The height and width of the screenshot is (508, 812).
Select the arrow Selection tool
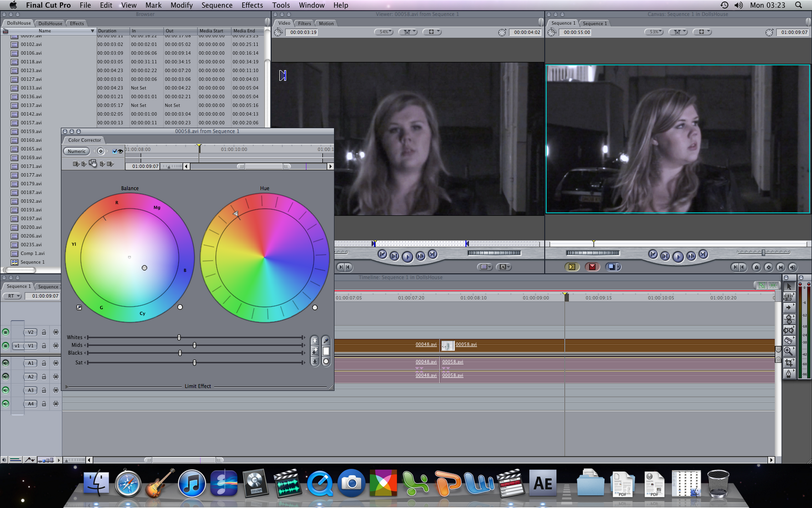click(x=789, y=286)
